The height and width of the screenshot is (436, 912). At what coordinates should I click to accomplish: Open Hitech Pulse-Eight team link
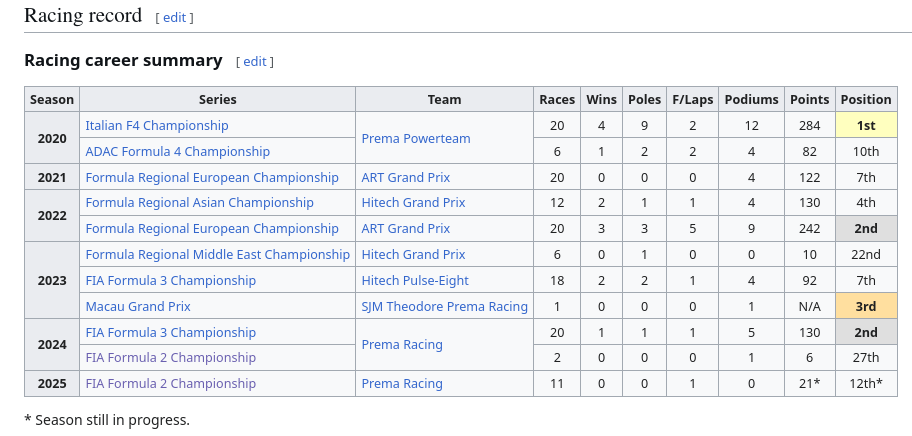tap(415, 281)
